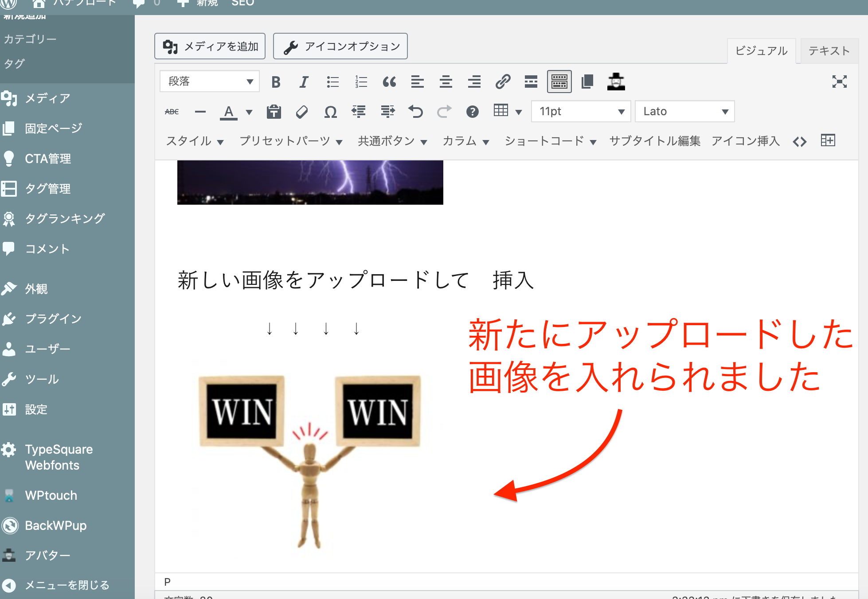The width and height of the screenshot is (868, 599).
Task: Click the insert link icon
Action: 503,82
